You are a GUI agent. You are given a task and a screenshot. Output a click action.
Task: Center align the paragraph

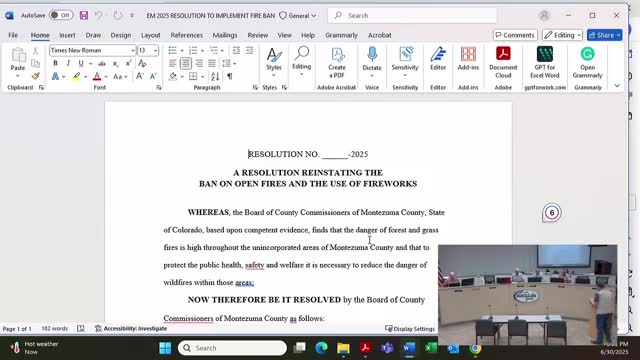pyautogui.click(x=186, y=63)
